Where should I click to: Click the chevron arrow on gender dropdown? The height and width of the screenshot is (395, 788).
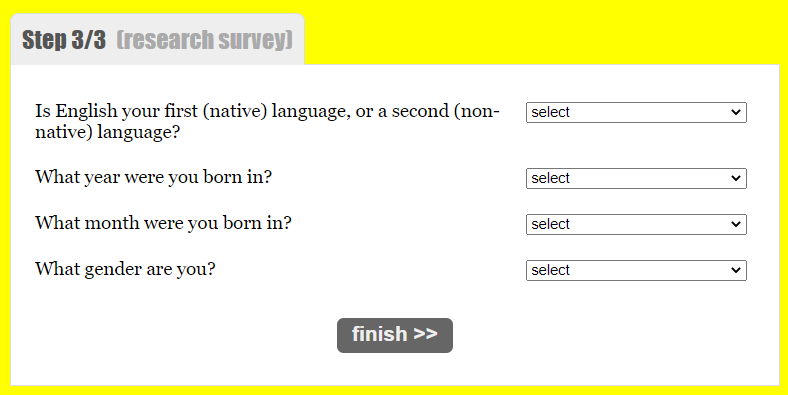pos(736,270)
